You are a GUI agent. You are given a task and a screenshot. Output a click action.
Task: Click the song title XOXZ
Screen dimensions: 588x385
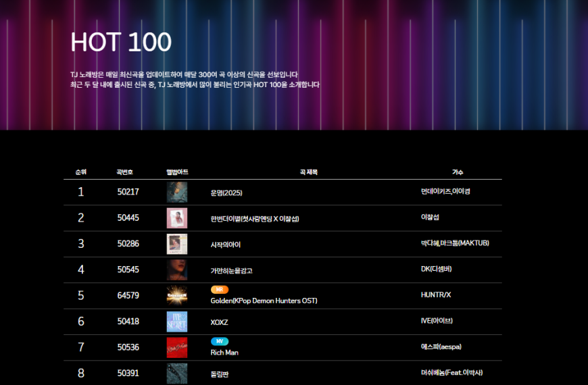[x=220, y=323]
